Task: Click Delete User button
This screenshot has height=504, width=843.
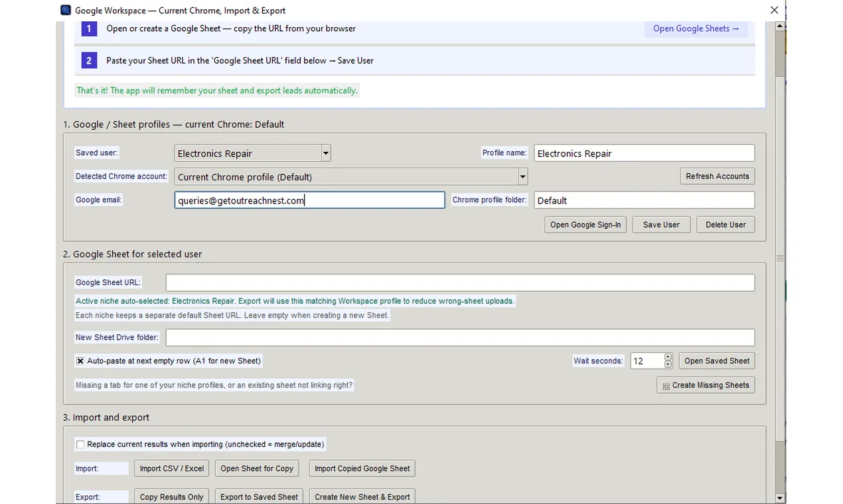Action: coord(726,225)
